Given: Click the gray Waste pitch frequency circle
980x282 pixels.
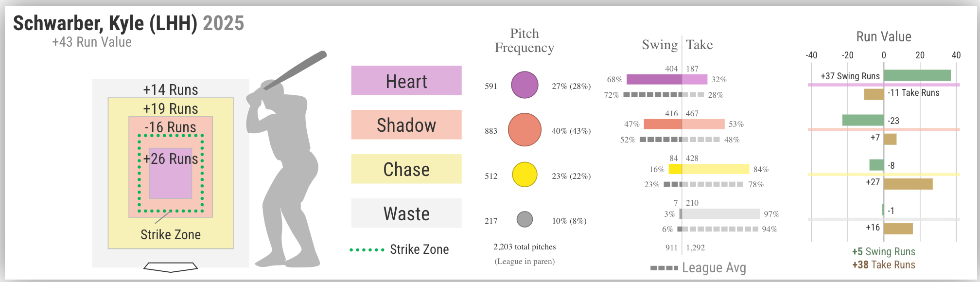Looking at the screenshot, I should point(525,219).
